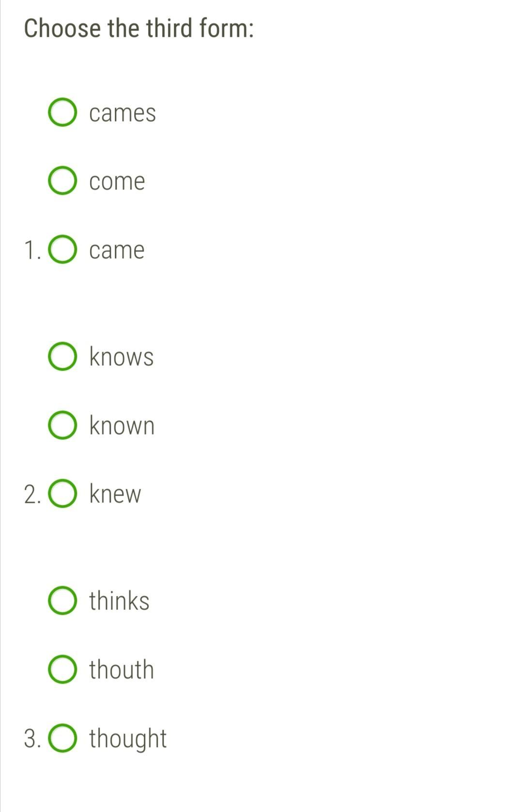The width and height of the screenshot is (523, 812).
Task: Click the 'knew' answer label text
Action: tap(115, 495)
